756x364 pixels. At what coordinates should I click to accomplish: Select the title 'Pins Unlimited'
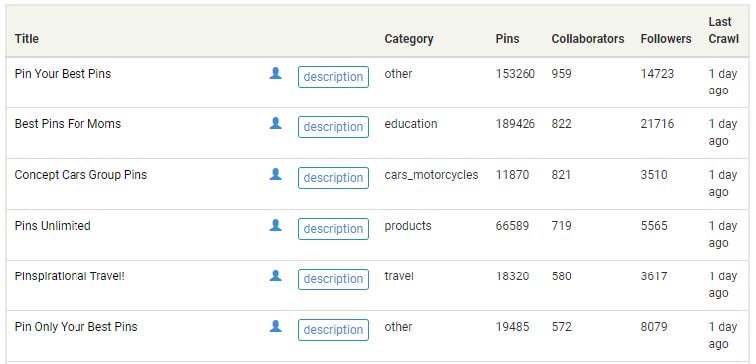coord(53,226)
